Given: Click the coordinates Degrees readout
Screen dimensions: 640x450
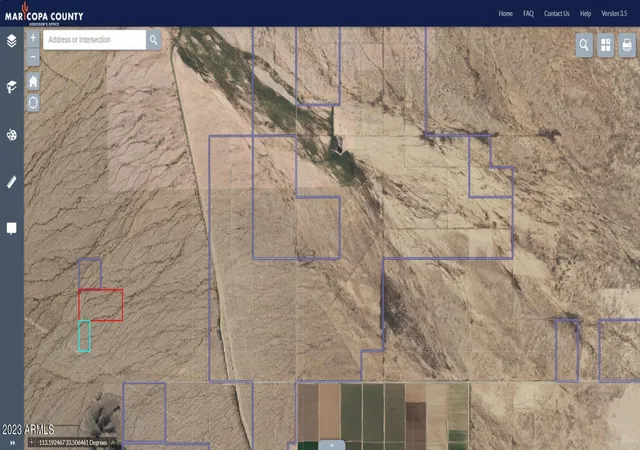Looking at the screenshot, I should point(73,443).
